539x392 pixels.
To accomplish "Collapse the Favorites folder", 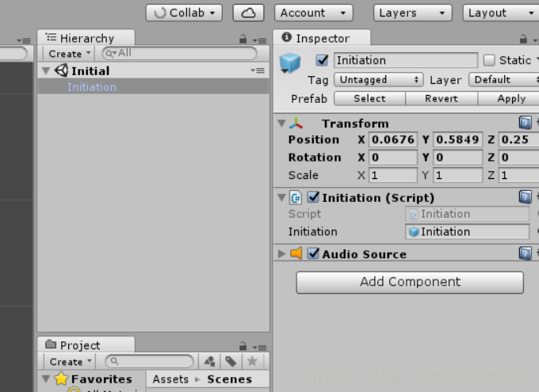I will point(46,379).
